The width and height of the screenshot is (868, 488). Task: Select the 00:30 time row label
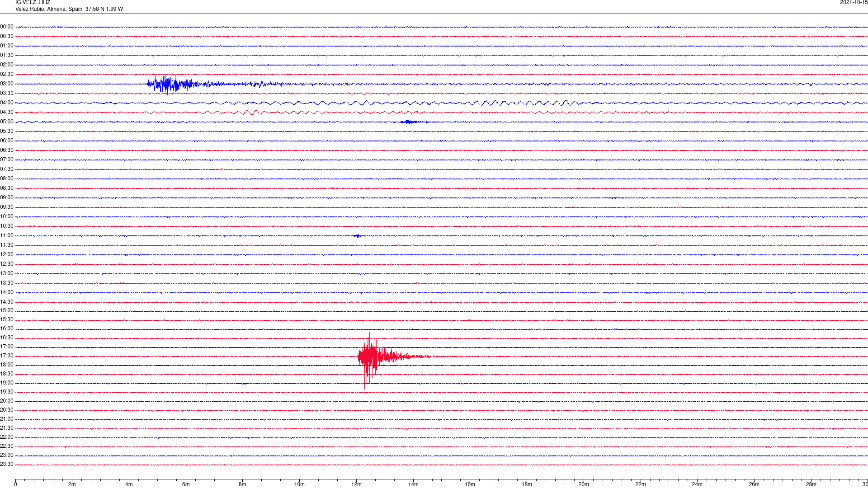coord(7,36)
